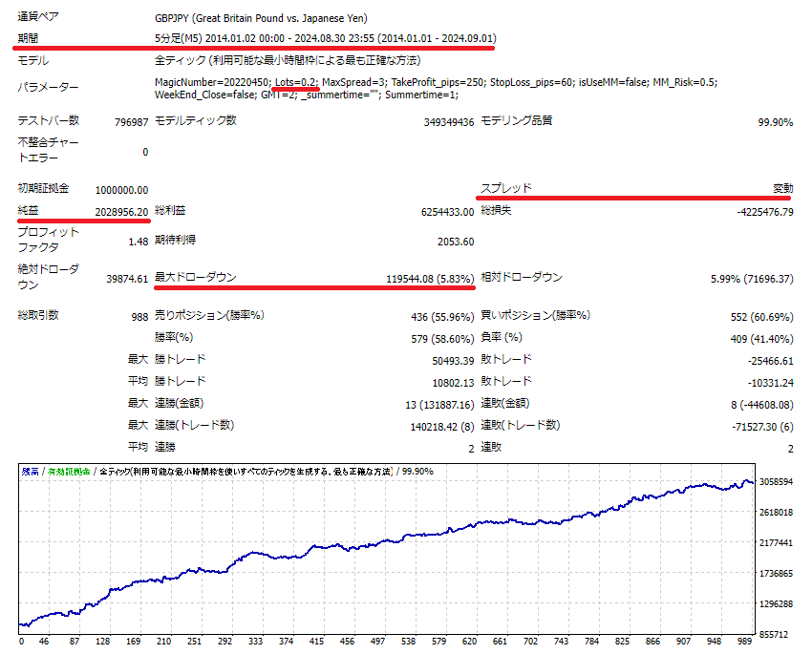The height and width of the screenshot is (654, 812).
Task: Click the 'スプレッド' label
Action: (x=506, y=188)
